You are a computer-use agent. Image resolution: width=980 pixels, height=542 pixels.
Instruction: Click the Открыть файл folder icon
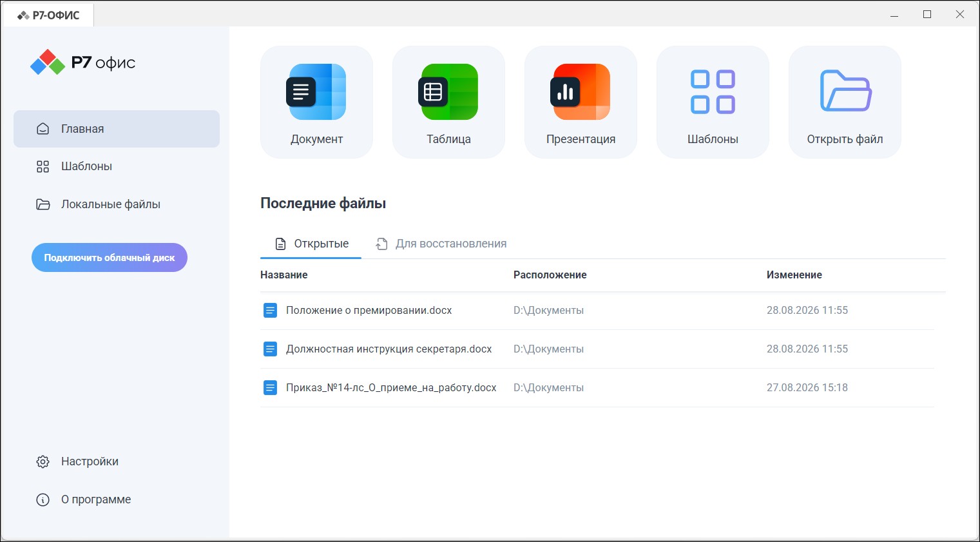point(845,91)
